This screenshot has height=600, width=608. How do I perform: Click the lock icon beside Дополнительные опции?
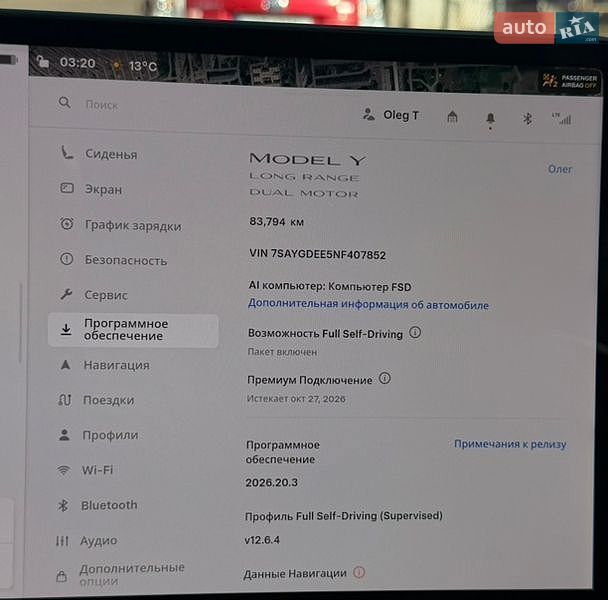coord(61,576)
